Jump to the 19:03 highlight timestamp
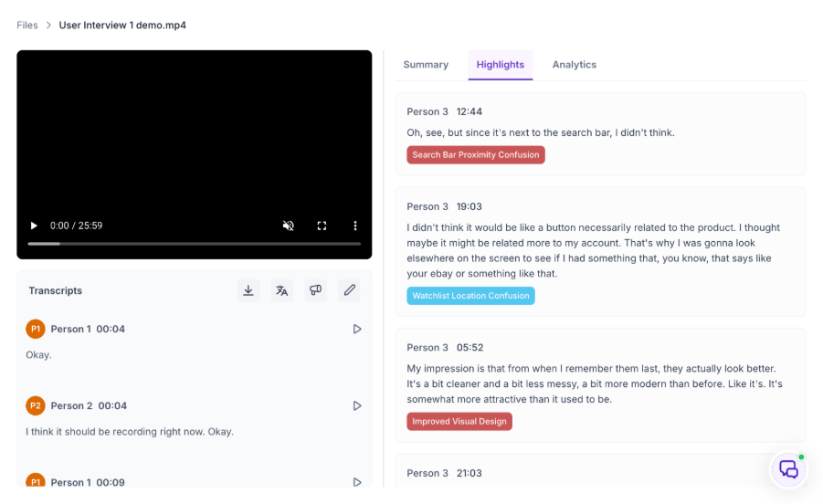823x504 pixels. point(470,206)
